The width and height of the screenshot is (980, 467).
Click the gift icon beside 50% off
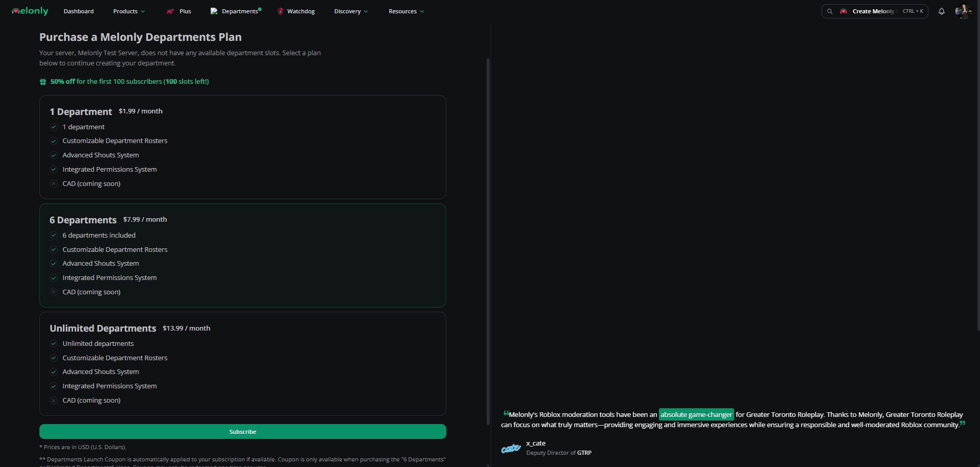pos(43,82)
